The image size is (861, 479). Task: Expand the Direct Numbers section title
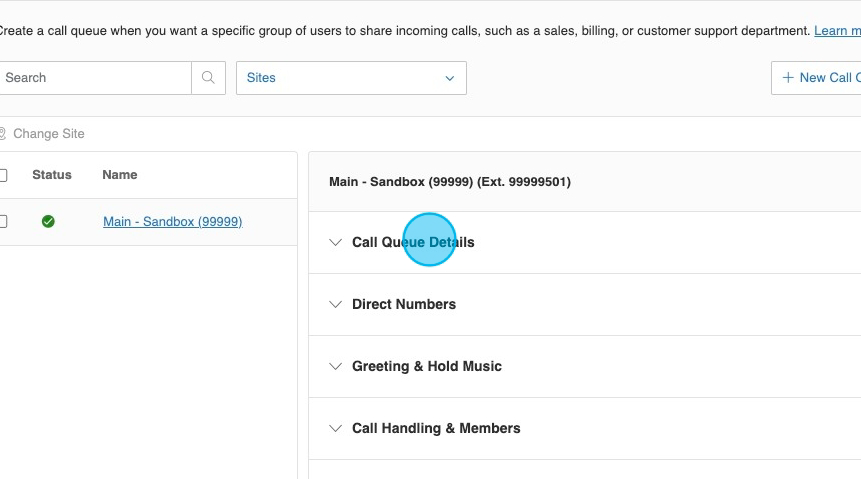pos(404,305)
